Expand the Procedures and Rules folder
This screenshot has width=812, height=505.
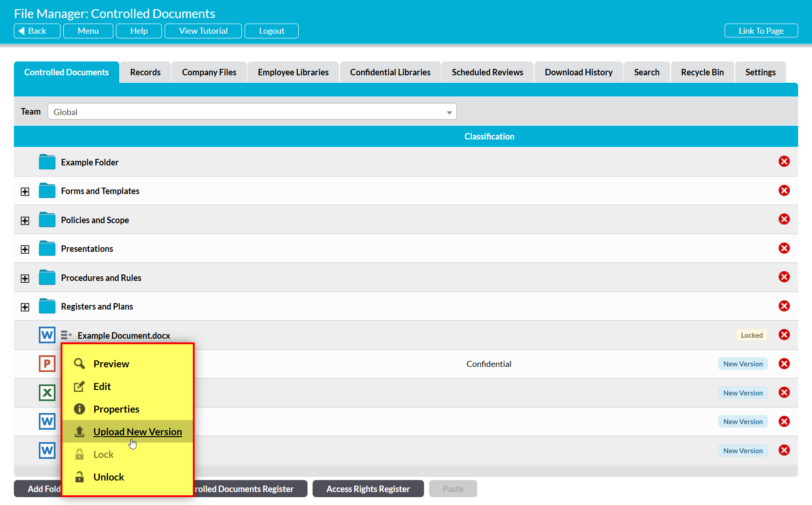pyautogui.click(x=25, y=279)
